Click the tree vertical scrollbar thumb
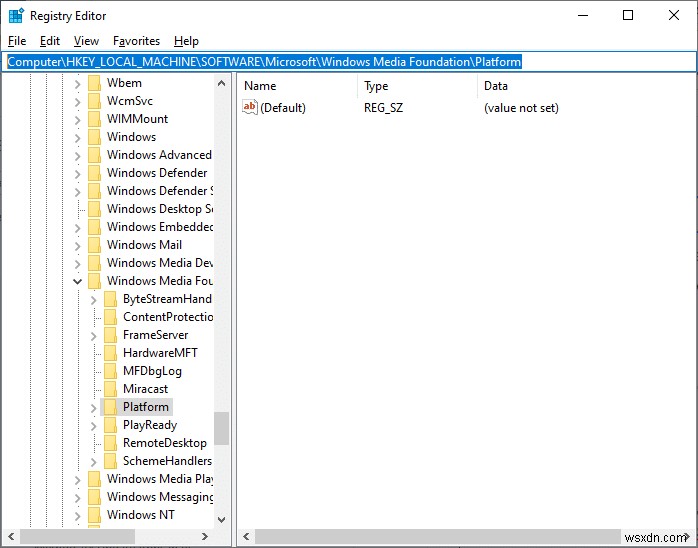Screen dimensions: 698x548 pos(221,428)
